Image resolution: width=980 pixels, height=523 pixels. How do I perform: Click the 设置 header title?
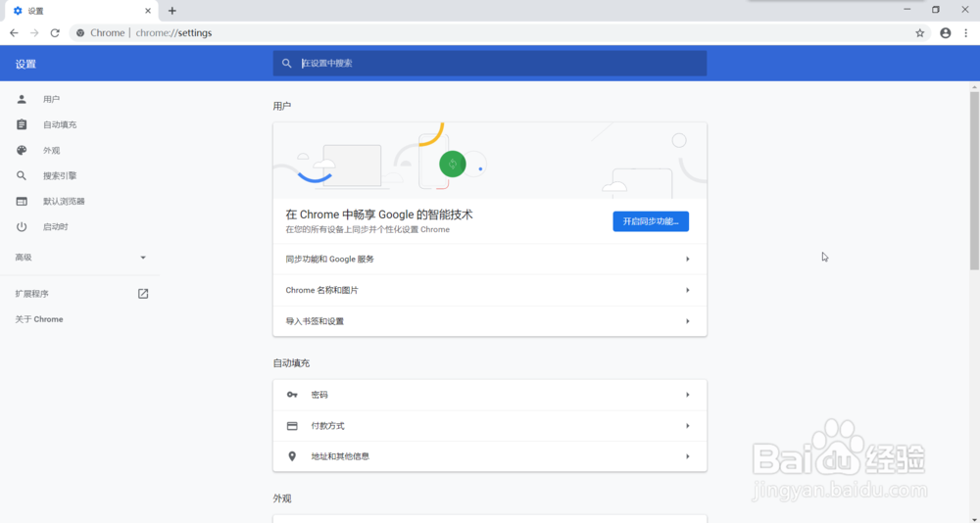(x=26, y=64)
